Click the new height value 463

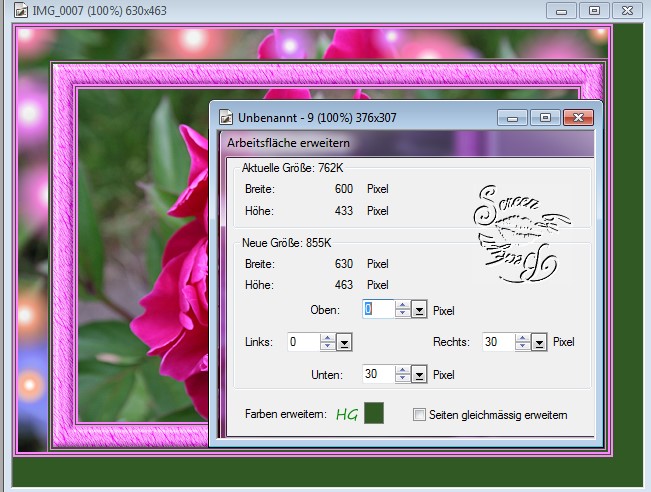pyautogui.click(x=344, y=285)
